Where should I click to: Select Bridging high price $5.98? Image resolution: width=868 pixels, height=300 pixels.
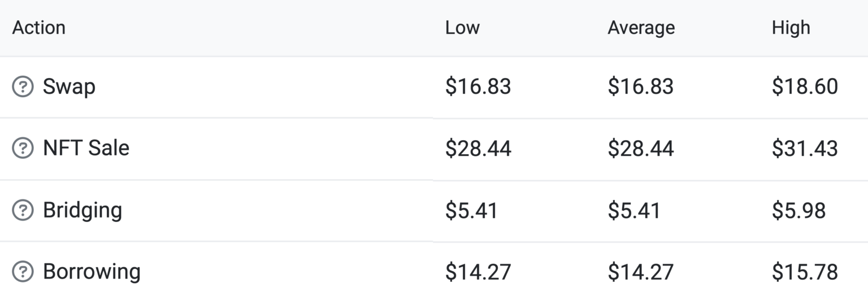pos(798,210)
